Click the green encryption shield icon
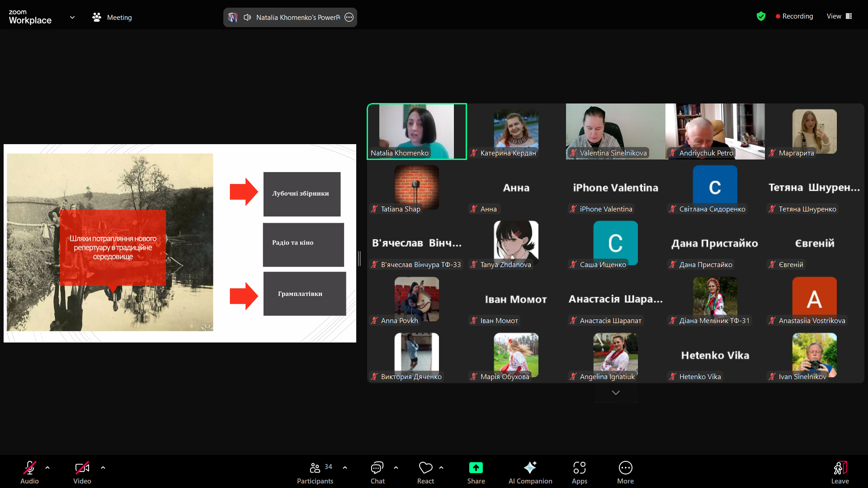This screenshot has height=488, width=868. click(x=761, y=16)
